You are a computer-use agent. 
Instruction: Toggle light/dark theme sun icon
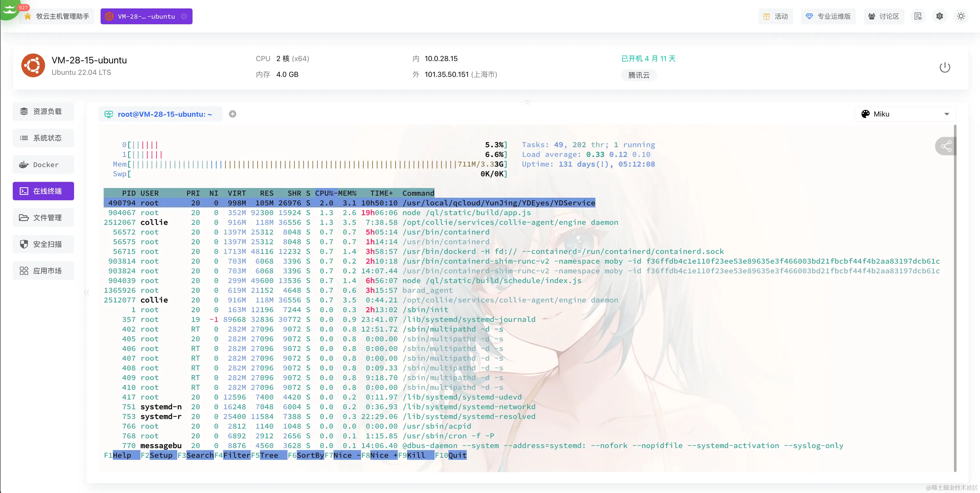coord(961,16)
